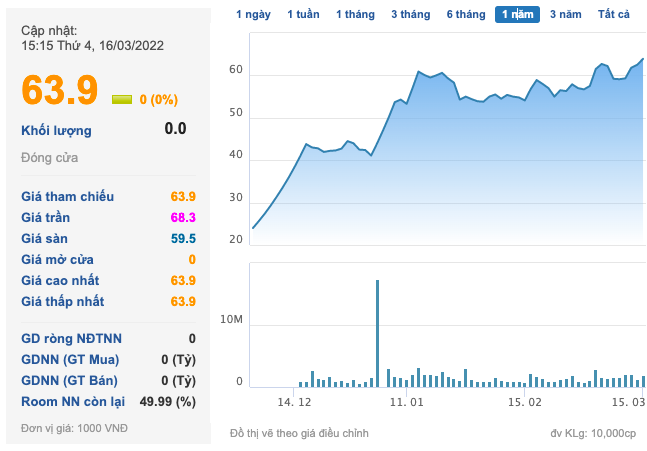This screenshot has height=451, width=647.
Task: Select the '1 ngày' time range tab
Action: click(x=253, y=14)
